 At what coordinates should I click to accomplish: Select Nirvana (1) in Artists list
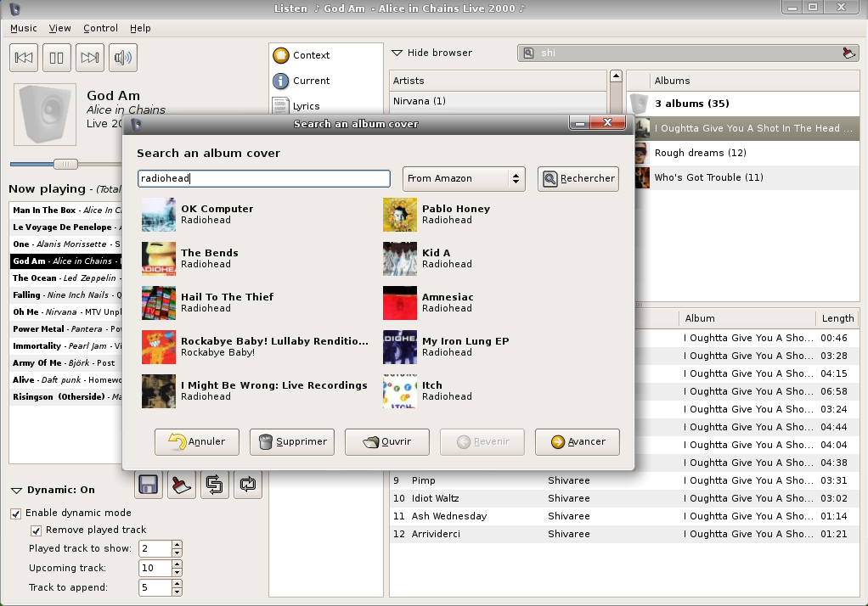[x=499, y=101]
